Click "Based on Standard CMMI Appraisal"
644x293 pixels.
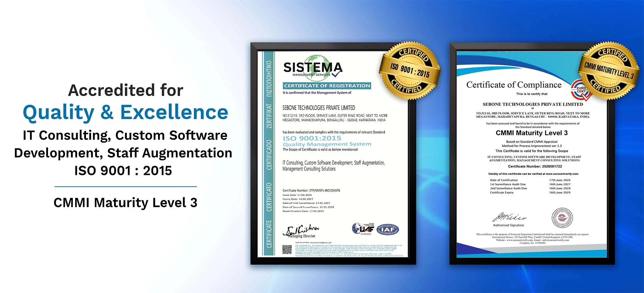[x=532, y=142]
